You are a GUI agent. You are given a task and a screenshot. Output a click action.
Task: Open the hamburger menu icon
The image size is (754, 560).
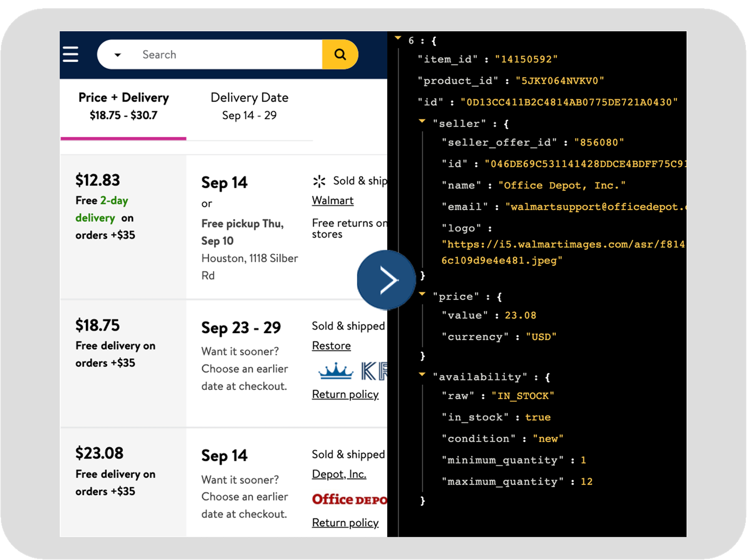[x=70, y=54]
